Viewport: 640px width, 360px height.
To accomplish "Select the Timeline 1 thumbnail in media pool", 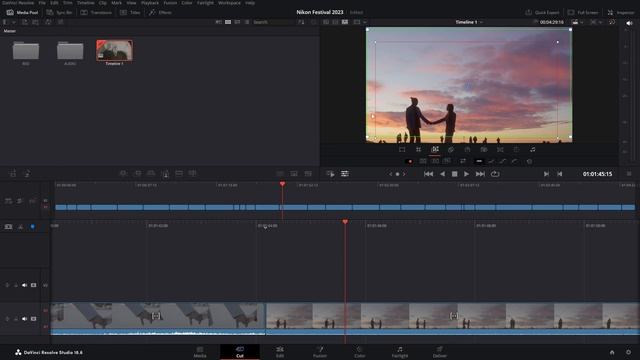I will (114, 51).
